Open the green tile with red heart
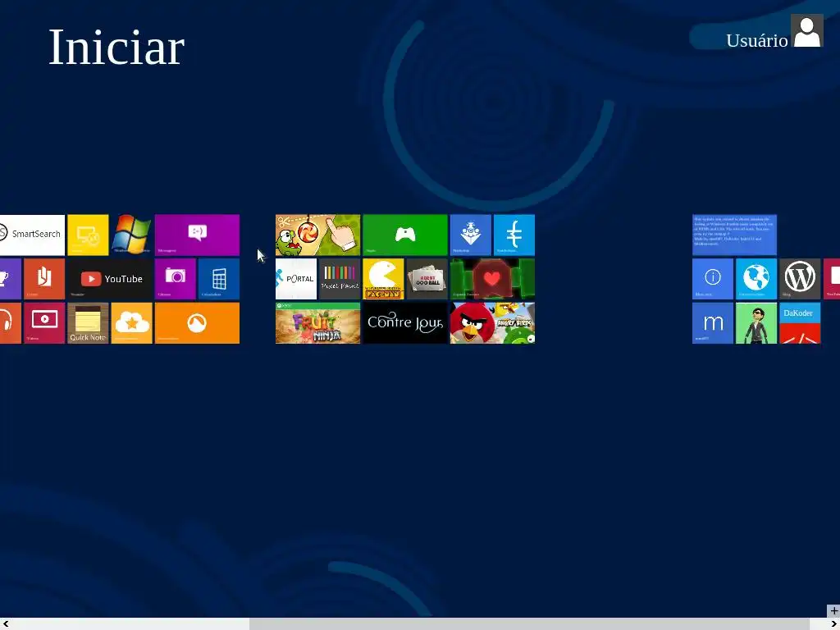This screenshot has width=840, height=630. 492,279
